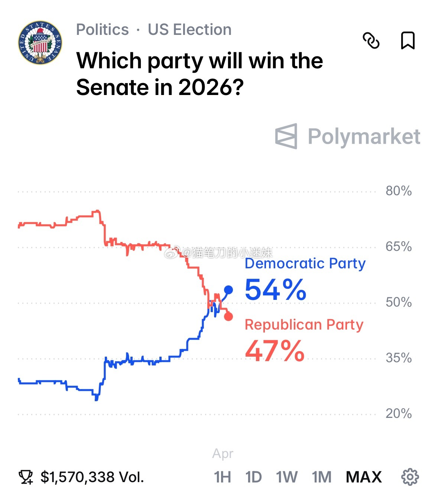438x504 pixels.
Task: Open the chart settings gear
Action: click(409, 478)
